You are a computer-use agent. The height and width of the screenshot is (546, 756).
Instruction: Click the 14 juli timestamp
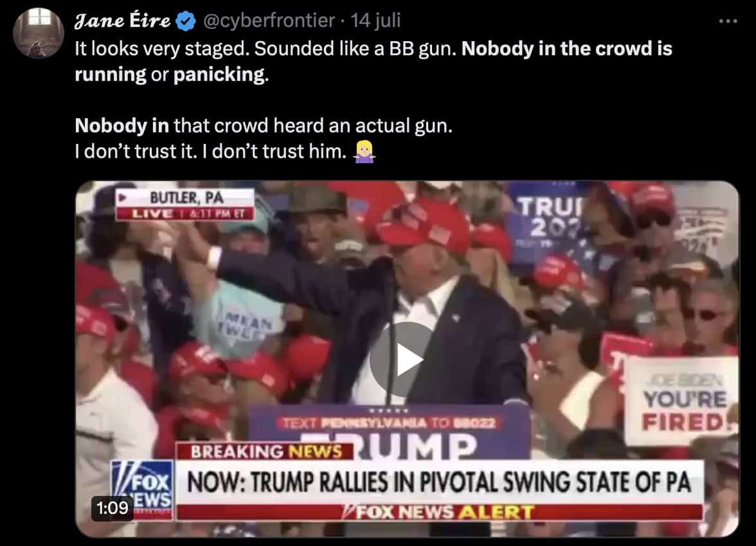375,21
